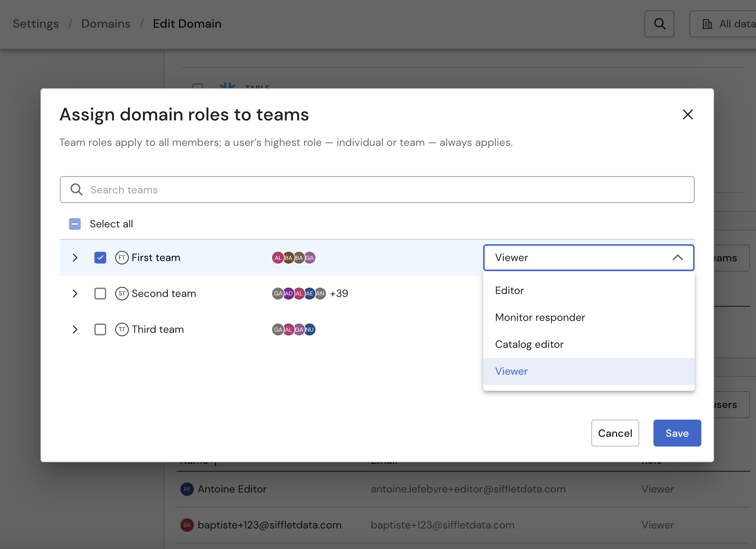This screenshot has width=756, height=549.
Task: Click the AE member avatar in Second team
Action: [310, 294]
